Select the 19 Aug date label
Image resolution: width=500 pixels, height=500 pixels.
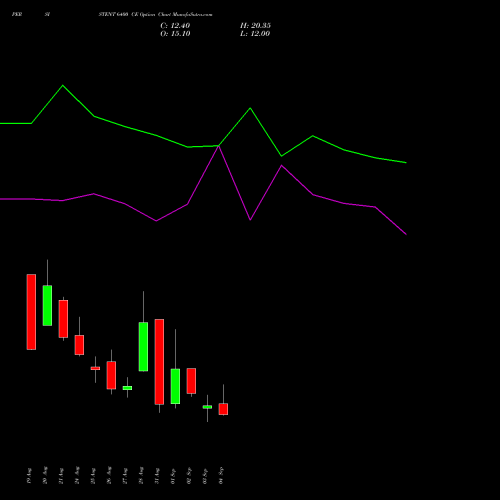coord(29,476)
